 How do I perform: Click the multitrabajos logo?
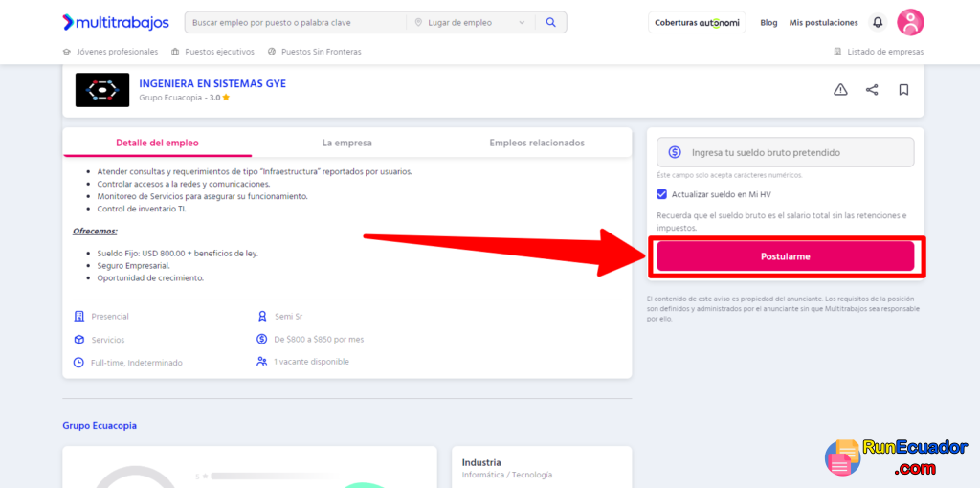pyautogui.click(x=116, y=23)
